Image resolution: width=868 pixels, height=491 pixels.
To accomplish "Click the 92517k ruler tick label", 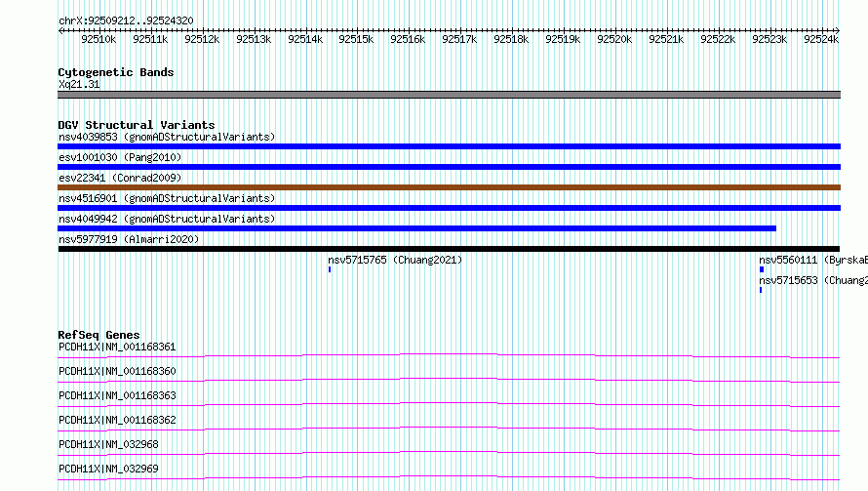I will coord(459,39).
